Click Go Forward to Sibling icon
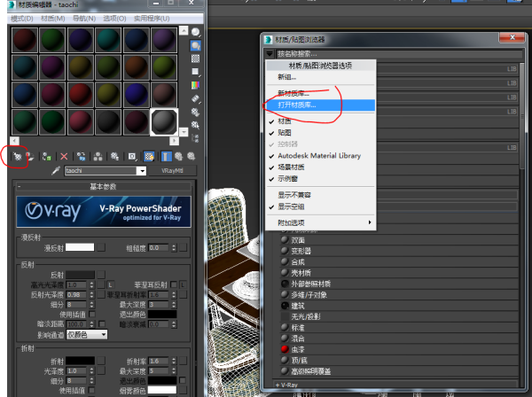The width and height of the screenshot is (532, 397). [191, 156]
